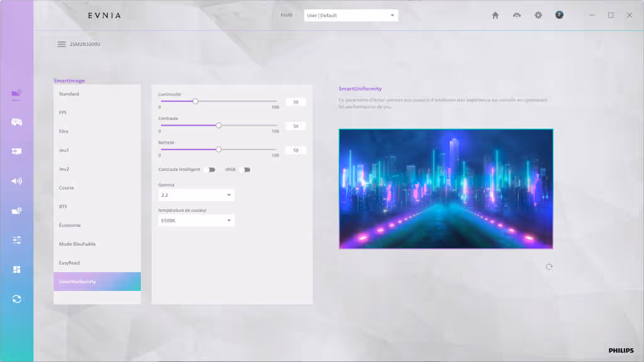
Task: Click the reset icon below the preview image
Action: [x=549, y=267]
